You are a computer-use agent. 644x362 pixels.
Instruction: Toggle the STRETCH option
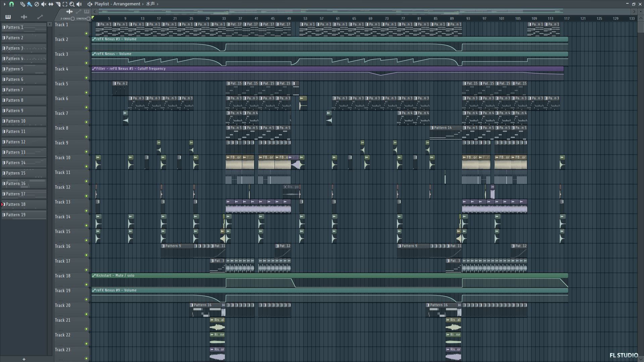pos(88,18)
